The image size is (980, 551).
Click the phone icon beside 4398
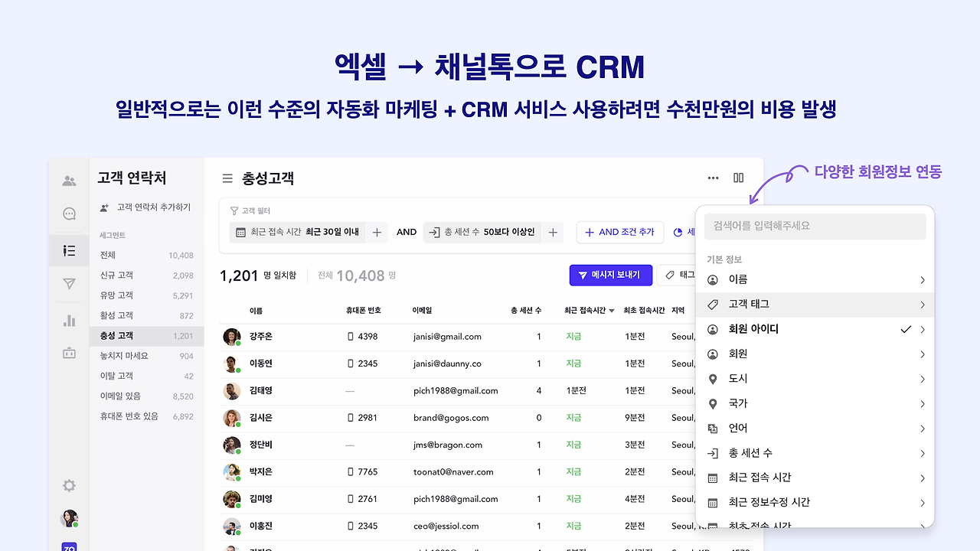351,336
